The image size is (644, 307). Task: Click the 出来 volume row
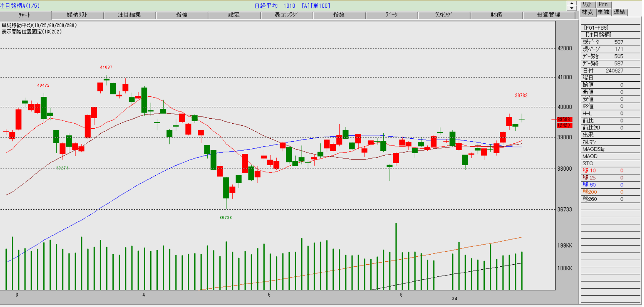point(610,135)
